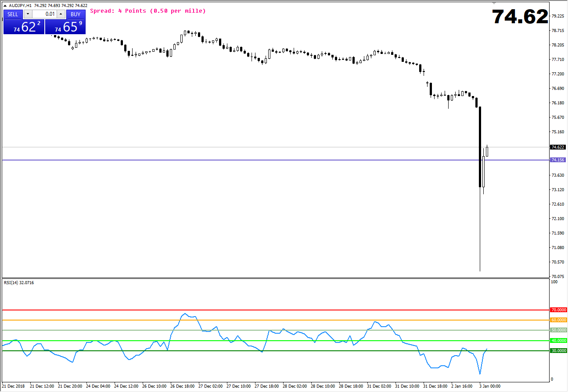Click the chart shift triangle marker at top
The width and height of the screenshot is (568, 392).
pos(494,3)
